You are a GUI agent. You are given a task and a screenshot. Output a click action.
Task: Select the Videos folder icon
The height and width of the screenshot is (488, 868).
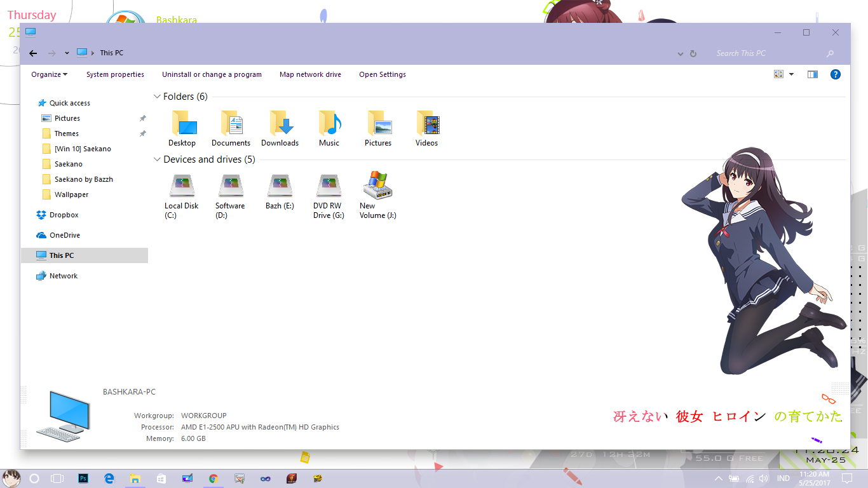click(x=427, y=123)
